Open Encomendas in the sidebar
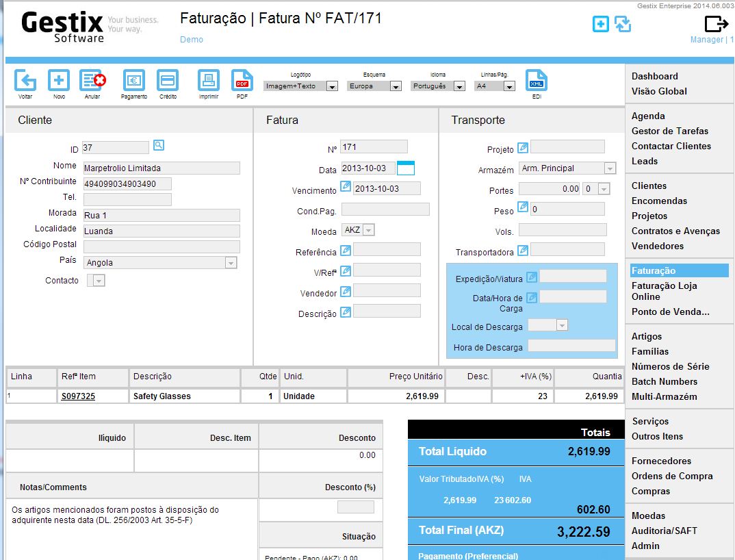The height and width of the screenshot is (560, 735). pos(659,201)
